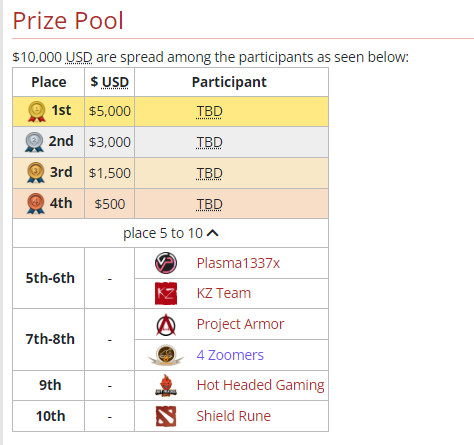Viewport: 474px width, 445px height.
Task: Click the silver 2nd place medal icon
Action: point(34,142)
